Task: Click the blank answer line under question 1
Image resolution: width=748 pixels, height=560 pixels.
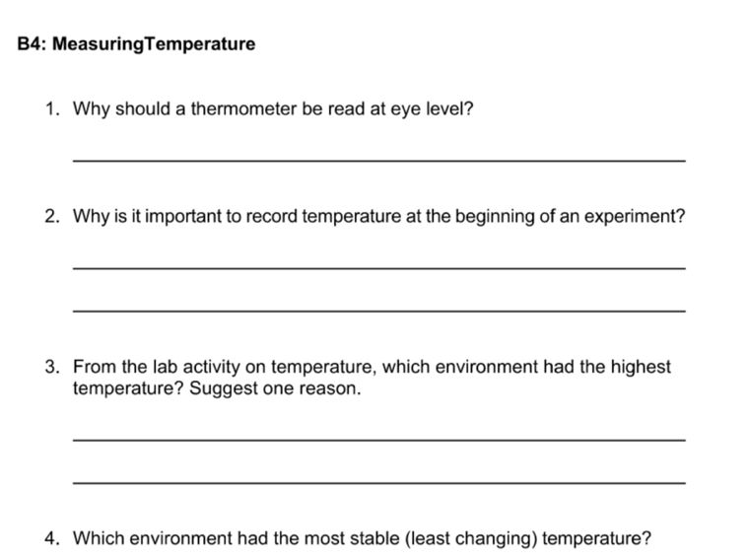Action: coord(378,160)
